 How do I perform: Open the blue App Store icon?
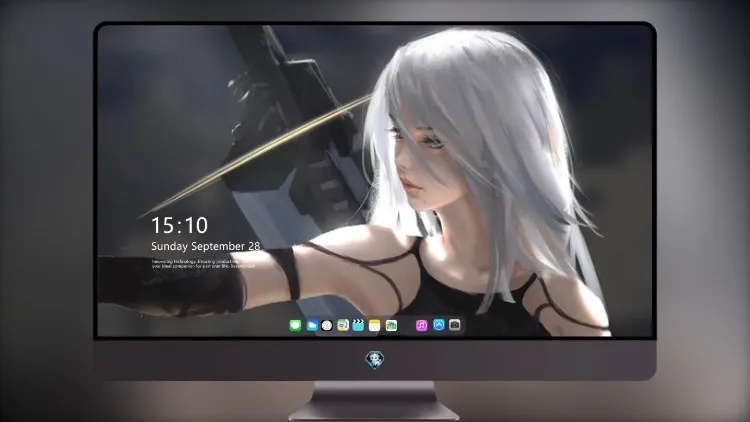(x=439, y=325)
